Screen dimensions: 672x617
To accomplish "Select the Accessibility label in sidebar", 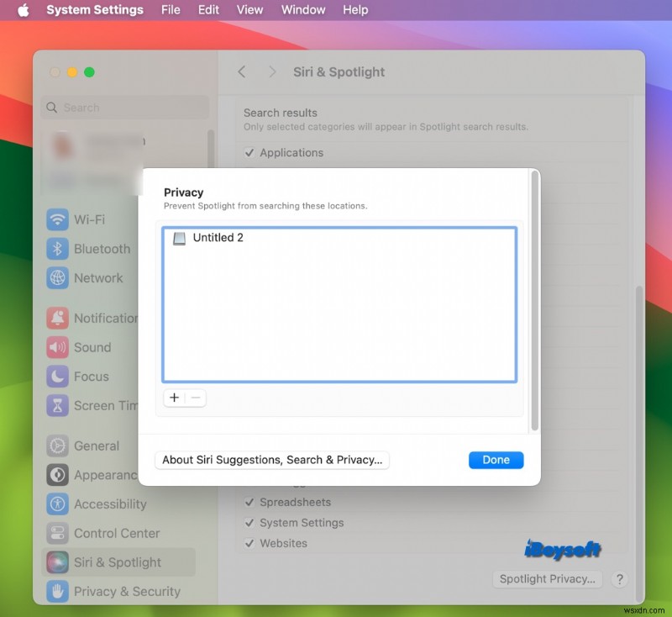I will [110, 504].
